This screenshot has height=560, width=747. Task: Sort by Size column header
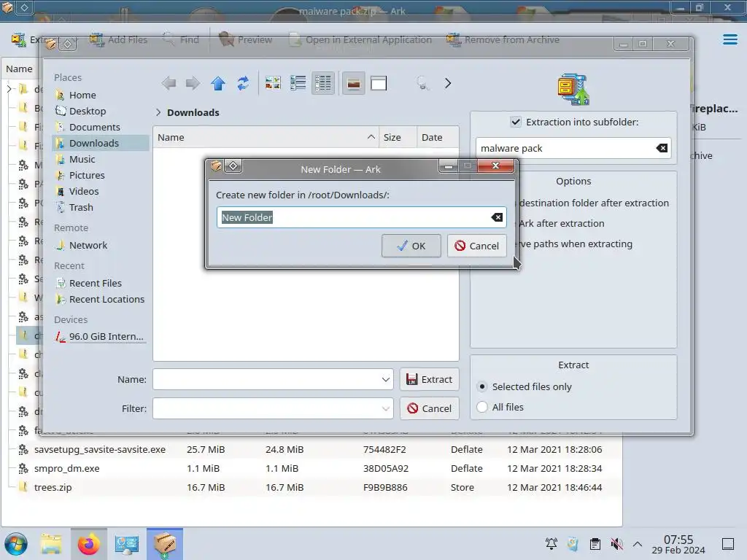pos(398,137)
